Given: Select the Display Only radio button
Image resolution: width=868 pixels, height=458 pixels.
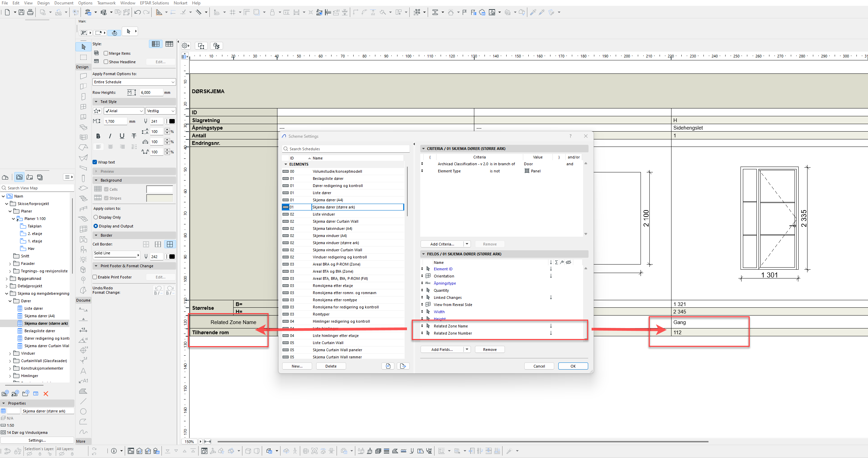Looking at the screenshot, I should [96, 217].
